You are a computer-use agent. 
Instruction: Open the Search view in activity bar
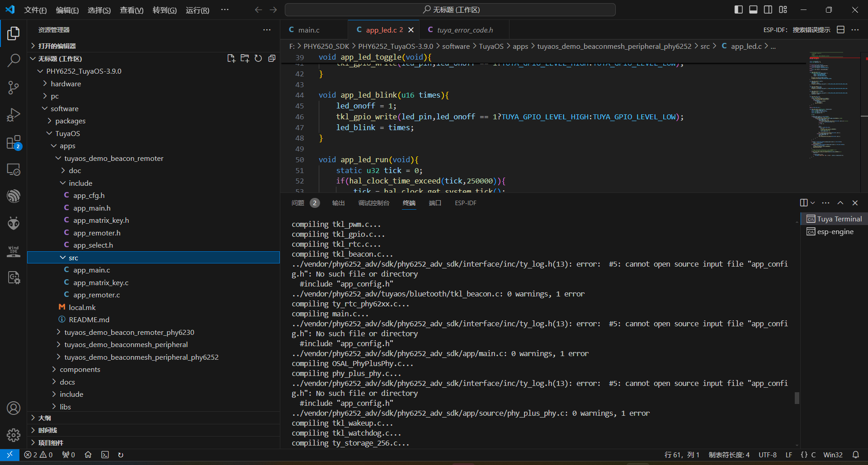[x=14, y=60]
